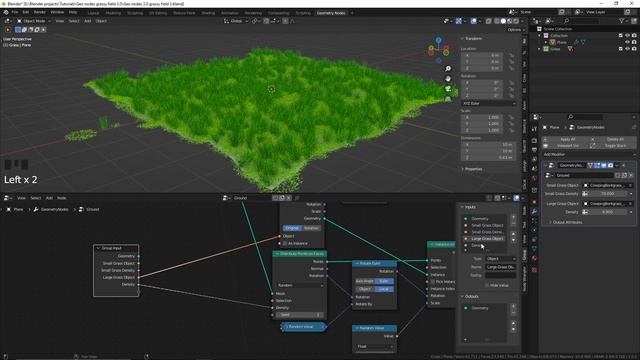Open the Modifier wrench properties tab
This screenshot has width=640, height=360.
coord(534,211)
